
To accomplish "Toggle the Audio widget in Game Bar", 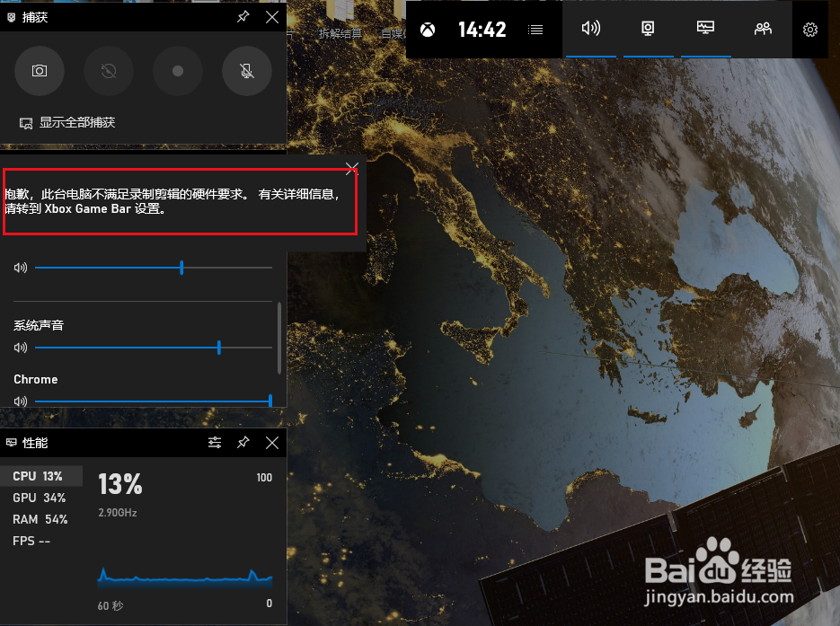I will tap(591, 29).
